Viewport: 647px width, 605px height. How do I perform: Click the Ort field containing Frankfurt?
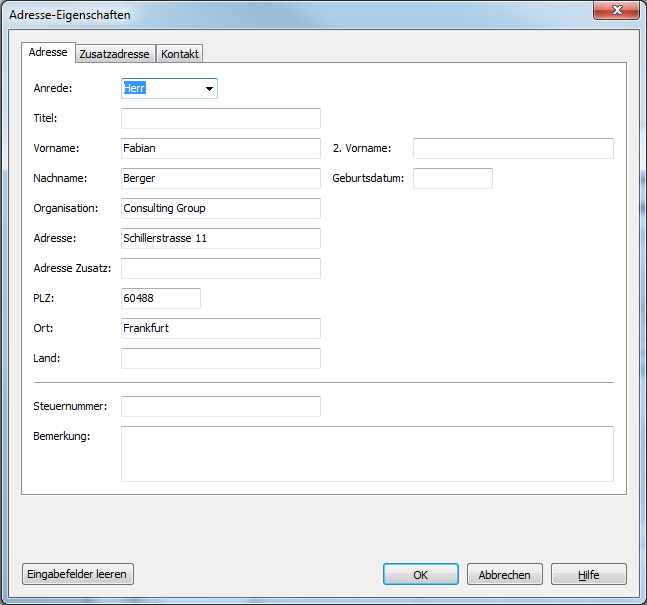tap(220, 329)
